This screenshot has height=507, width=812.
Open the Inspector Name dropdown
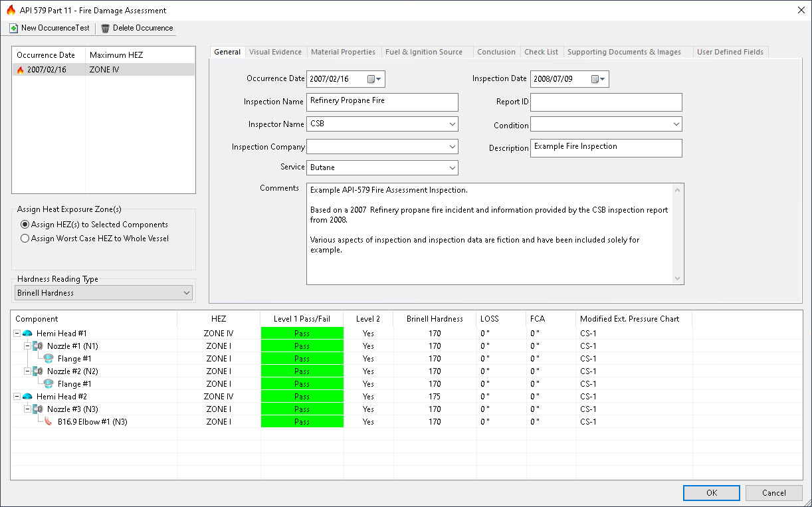[452, 124]
